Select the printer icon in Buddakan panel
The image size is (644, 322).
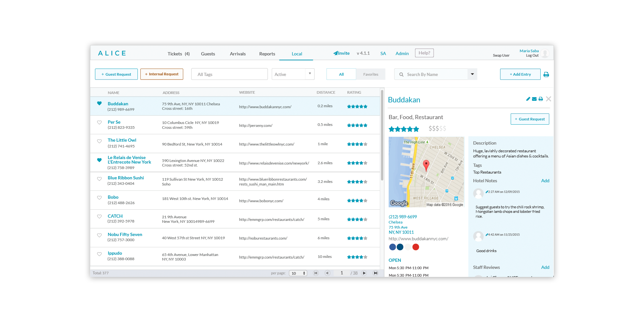tap(541, 99)
